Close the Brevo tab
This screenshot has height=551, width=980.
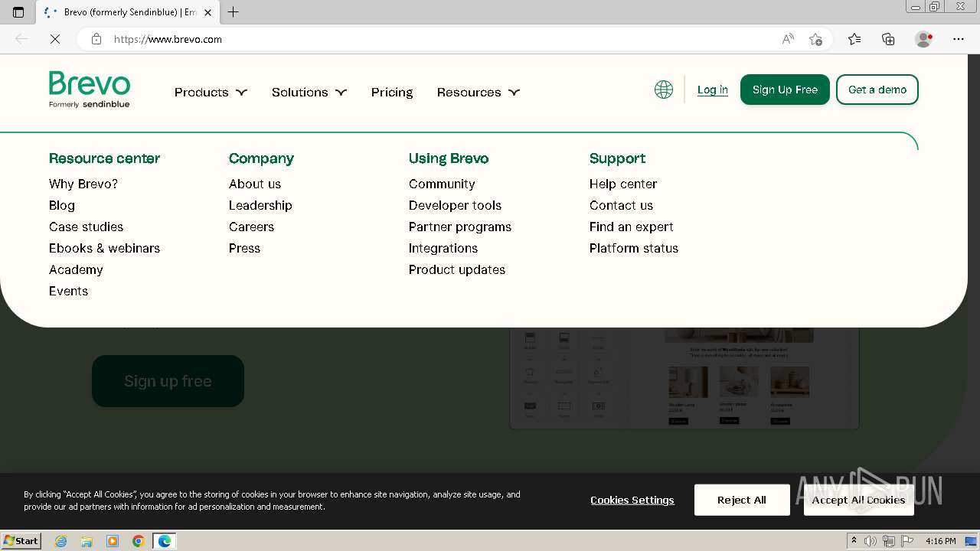[x=207, y=12]
